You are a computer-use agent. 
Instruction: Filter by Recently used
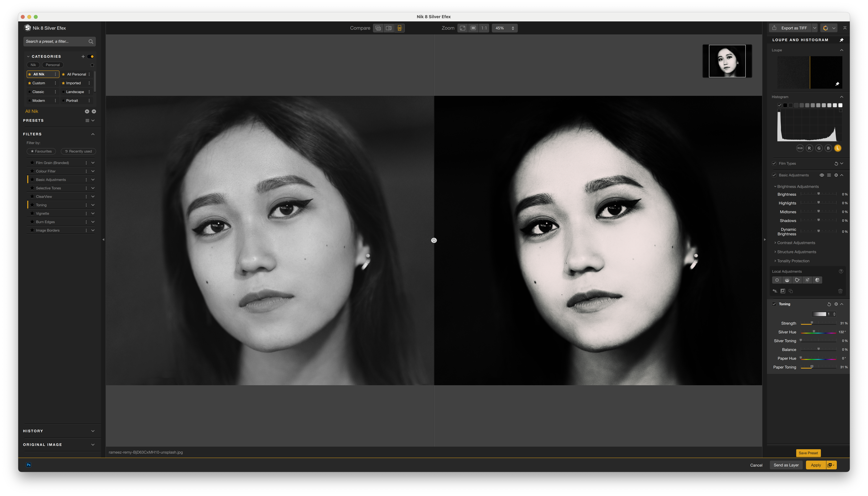pyautogui.click(x=78, y=151)
